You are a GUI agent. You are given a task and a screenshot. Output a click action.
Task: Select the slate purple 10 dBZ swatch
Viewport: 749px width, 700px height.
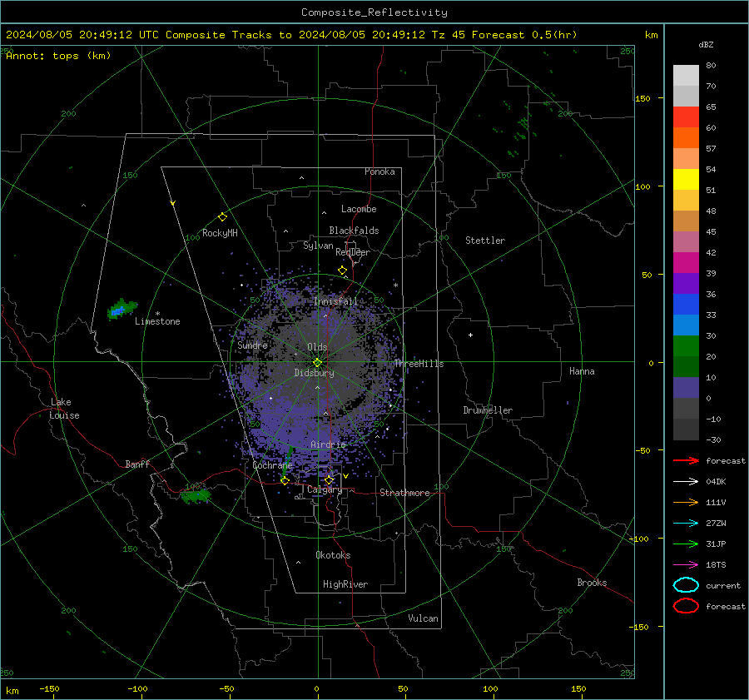pyautogui.click(x=686, y=387)
